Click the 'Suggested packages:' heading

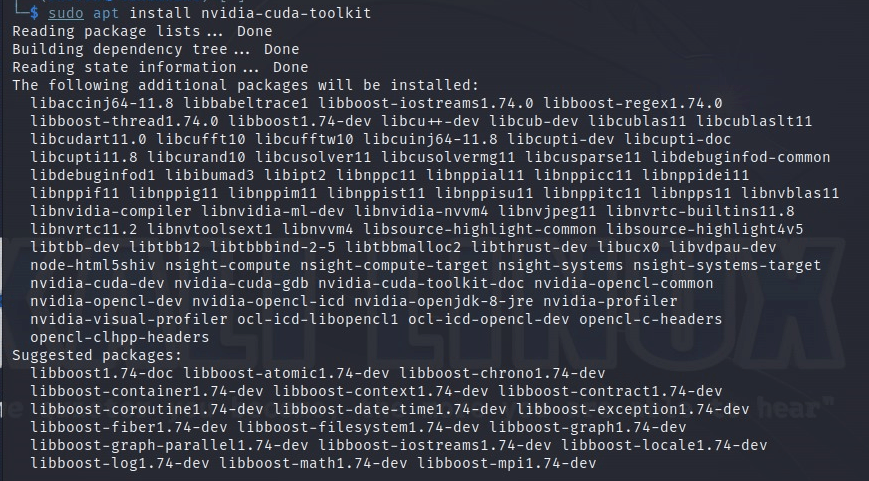pyautogui.click(x=97, y=355)
